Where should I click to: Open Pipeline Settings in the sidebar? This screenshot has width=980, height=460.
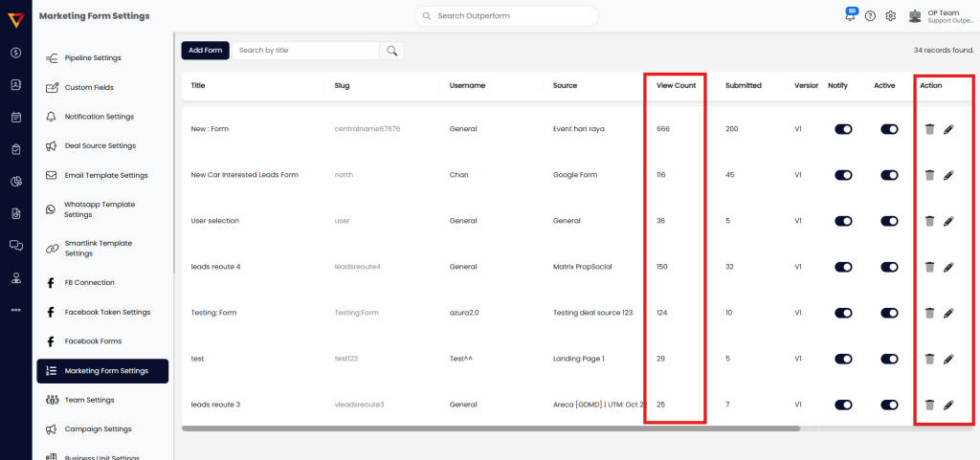coord(93,58)
